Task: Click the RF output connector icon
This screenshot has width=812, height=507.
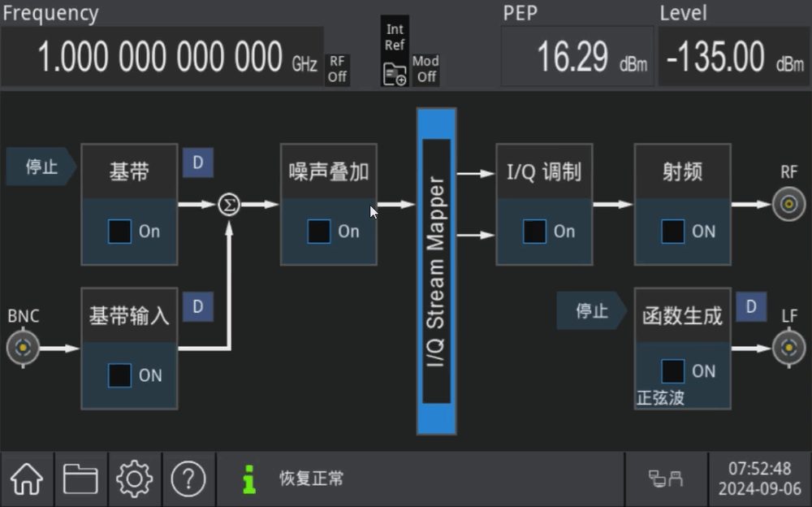Action: (788, 204)
